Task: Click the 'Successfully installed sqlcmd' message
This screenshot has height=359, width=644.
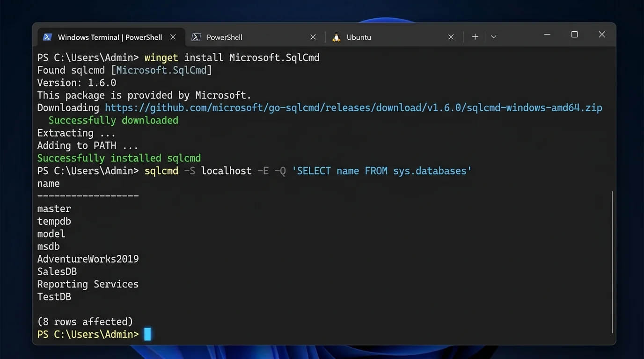Action: (x=119, y=158)
